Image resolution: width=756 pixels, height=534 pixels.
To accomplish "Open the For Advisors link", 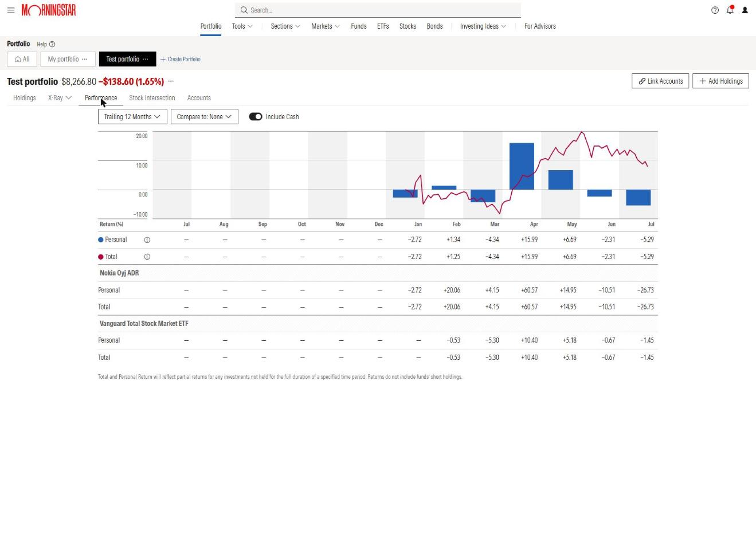I will (540, 26).
